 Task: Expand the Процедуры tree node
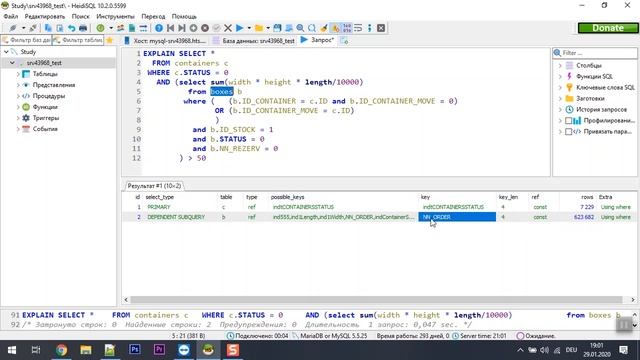coord(18,96)
